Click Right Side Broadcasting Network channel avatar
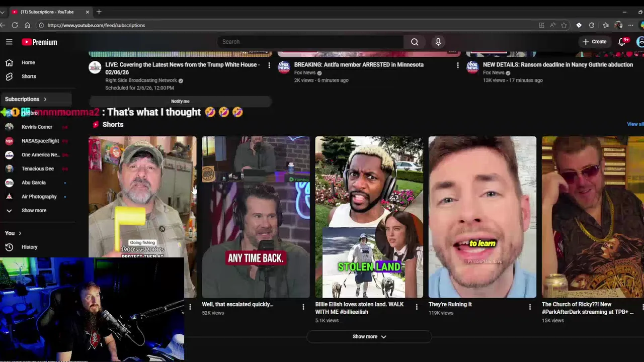644x362 pixels. pyautogui.click(x=95, y=67)
